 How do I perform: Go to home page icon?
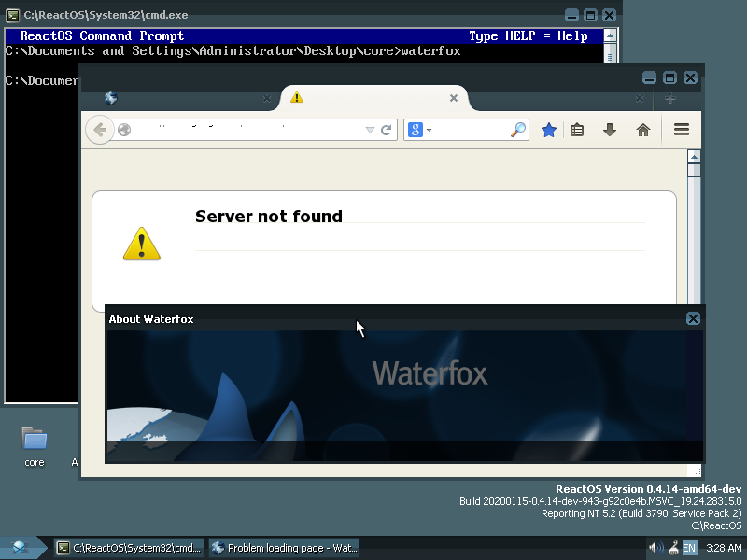point(643,130)
